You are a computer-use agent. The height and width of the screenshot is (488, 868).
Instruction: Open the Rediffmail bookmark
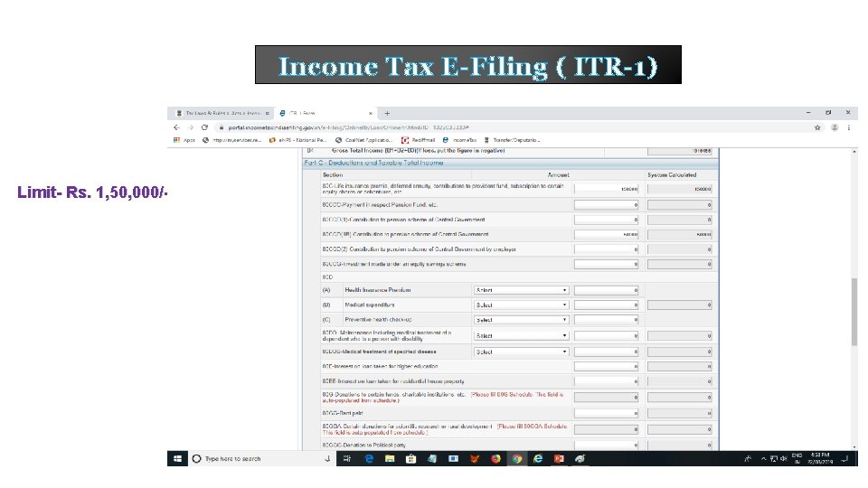pyautogui.click(x=419, y=140)
